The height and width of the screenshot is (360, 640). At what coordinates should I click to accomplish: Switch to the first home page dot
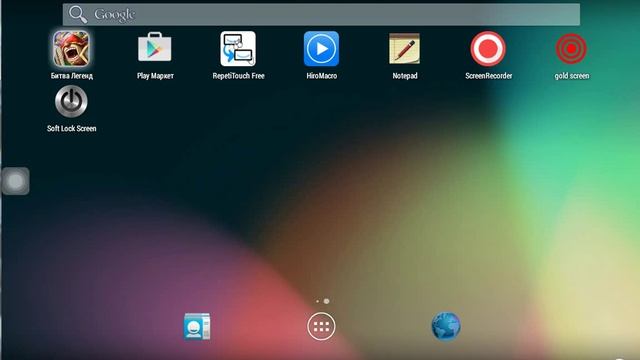pyautogui.click(x=317, y=301)
